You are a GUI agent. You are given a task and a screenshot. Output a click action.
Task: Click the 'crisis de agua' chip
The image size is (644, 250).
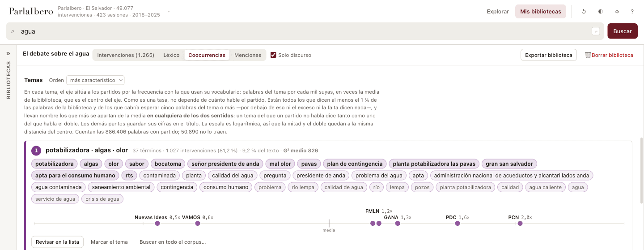point(102,199)
